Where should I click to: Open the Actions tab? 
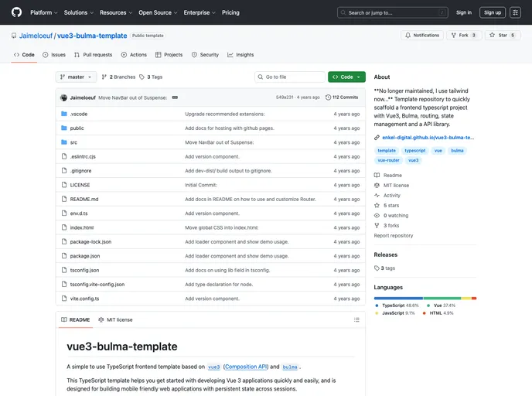134,55
